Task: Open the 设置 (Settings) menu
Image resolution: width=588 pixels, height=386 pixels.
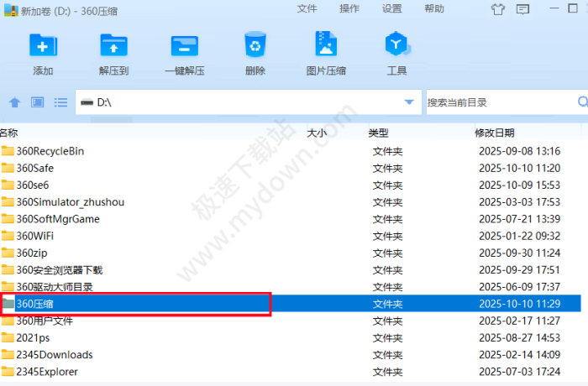Action: pos(392,8)
